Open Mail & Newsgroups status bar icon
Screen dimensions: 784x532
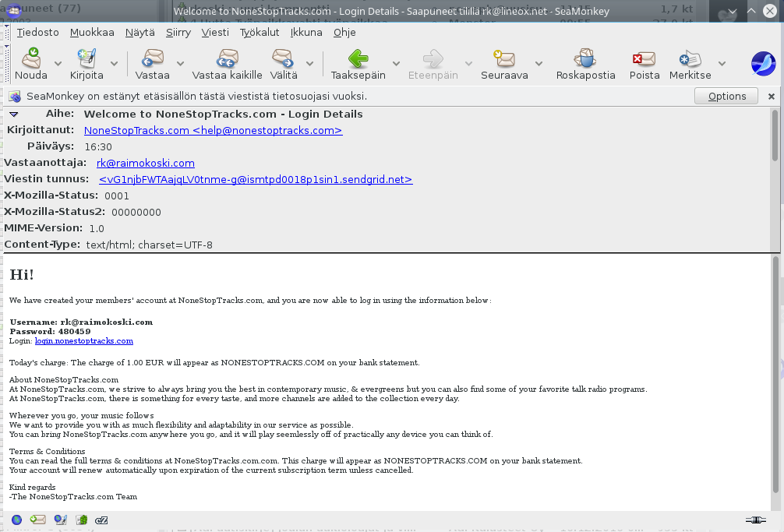pos(38,520)
